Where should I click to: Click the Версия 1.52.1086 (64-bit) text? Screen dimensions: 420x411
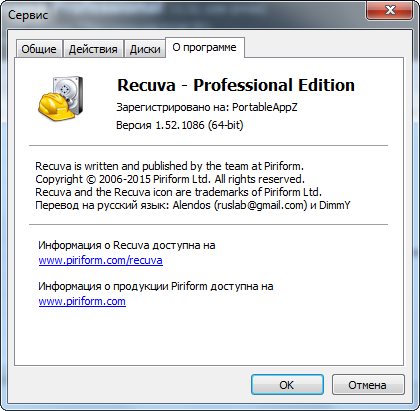point(180,125)
